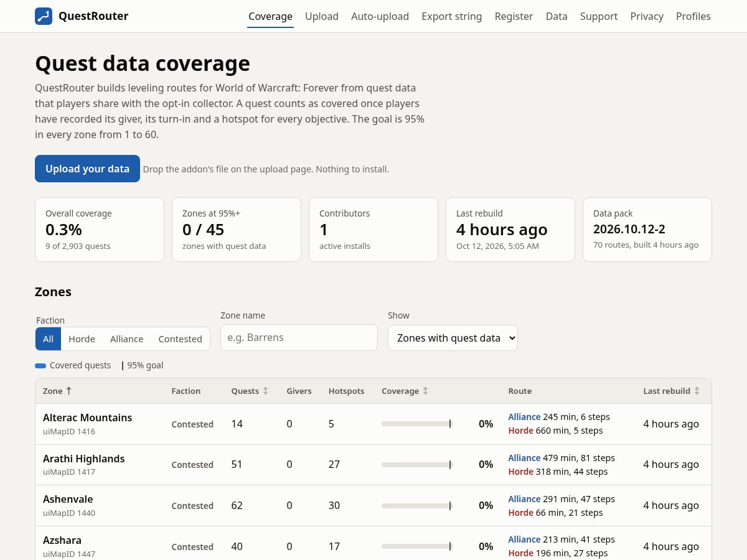
Task: Click the QuestRouter logo icon
Action: coord(44,16)
